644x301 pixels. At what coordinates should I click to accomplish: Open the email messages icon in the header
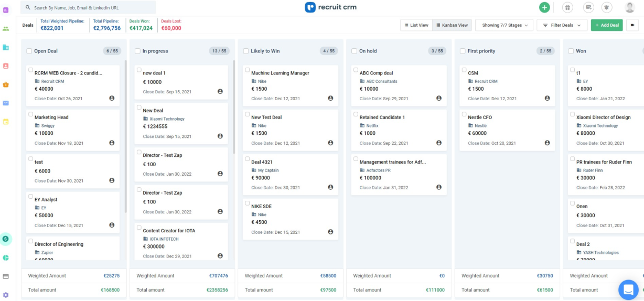(588, 7)
